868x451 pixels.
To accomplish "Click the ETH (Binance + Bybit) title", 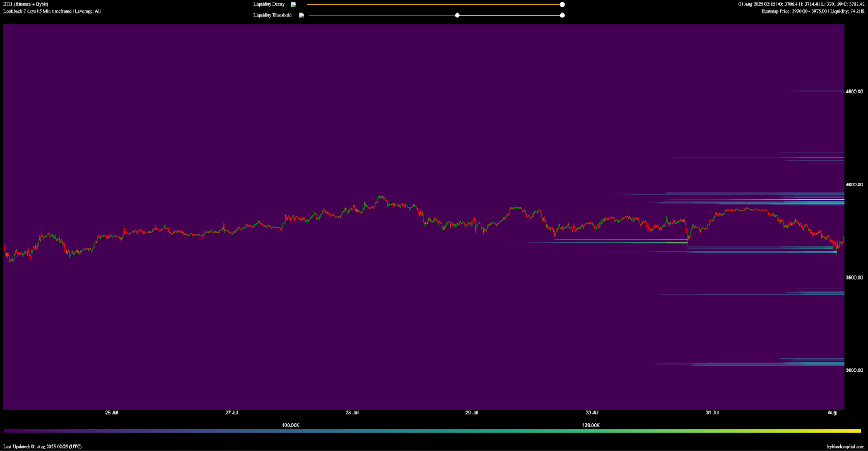I will (26, 4).
